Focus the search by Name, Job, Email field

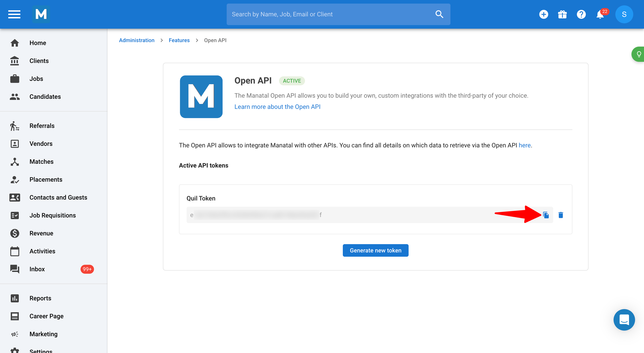click(338, 14)
